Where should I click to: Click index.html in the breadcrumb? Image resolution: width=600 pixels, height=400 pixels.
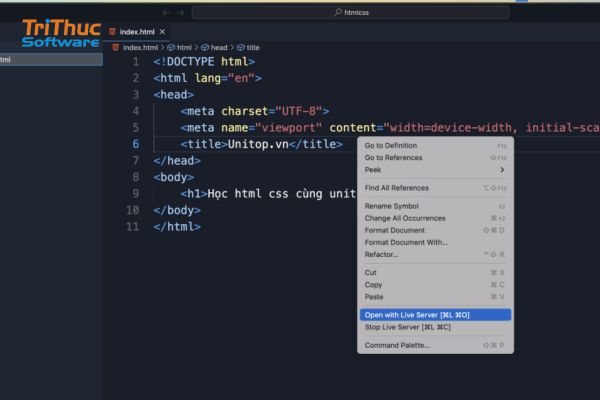click(x=140, y=47)
